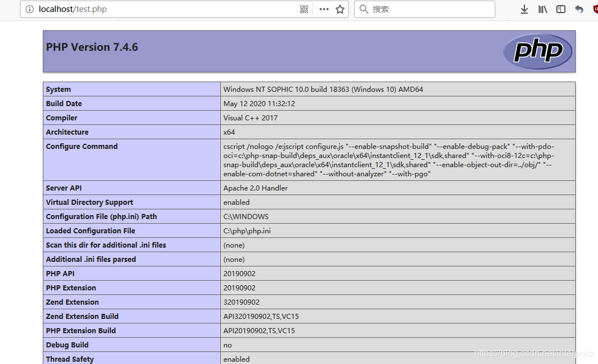Screen dimensions: 598x364
Task: Select Configuration File (php.ini) Path label
Action: click(x=102, y=216)
